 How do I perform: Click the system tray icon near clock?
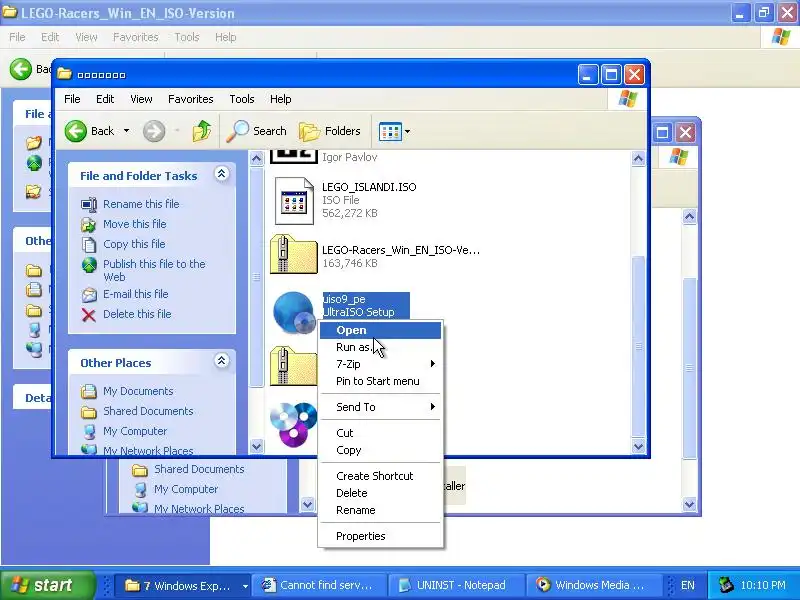coord(726,585)
